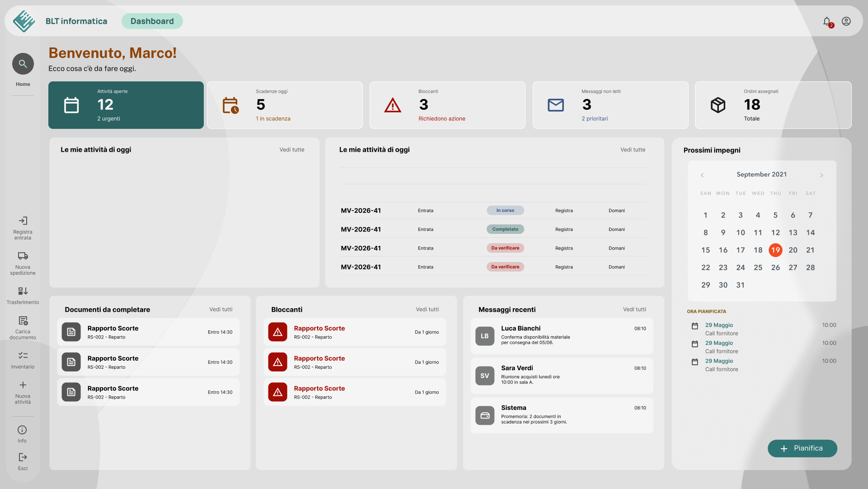The height and width of the screenshot is (489, 868).
Task: Open the user account profile icon
Action: click(x=846, y=21)
